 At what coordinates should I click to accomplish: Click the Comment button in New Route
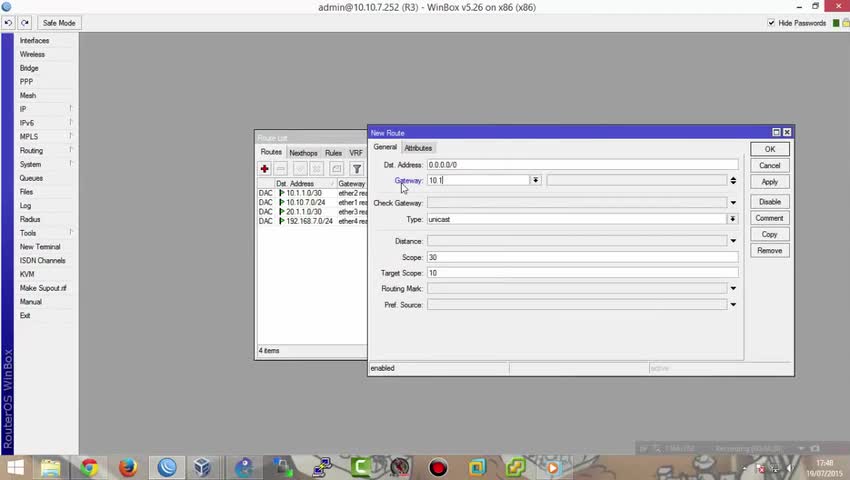click(770, 218)
